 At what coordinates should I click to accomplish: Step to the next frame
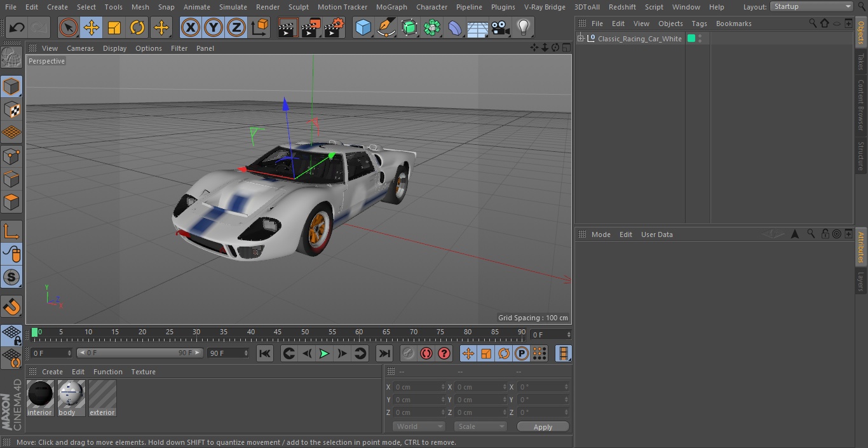(x=342, y=353)
